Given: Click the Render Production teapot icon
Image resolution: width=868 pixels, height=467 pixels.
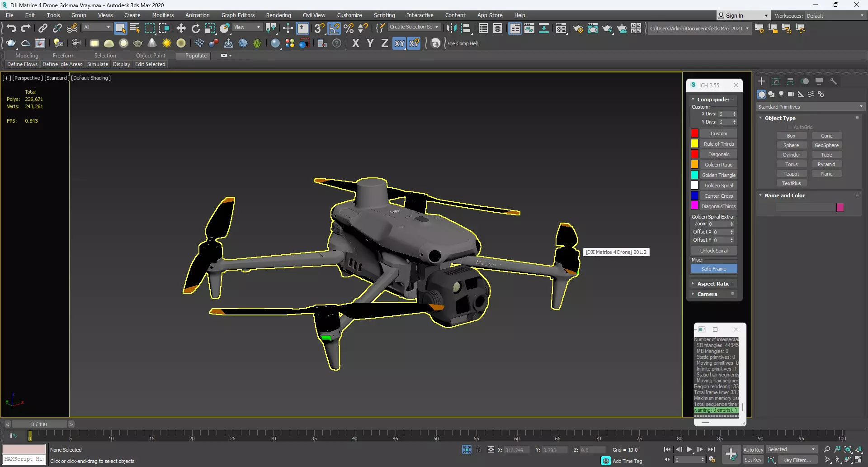Looking at the screenshot, I should [x=607, y=28].
